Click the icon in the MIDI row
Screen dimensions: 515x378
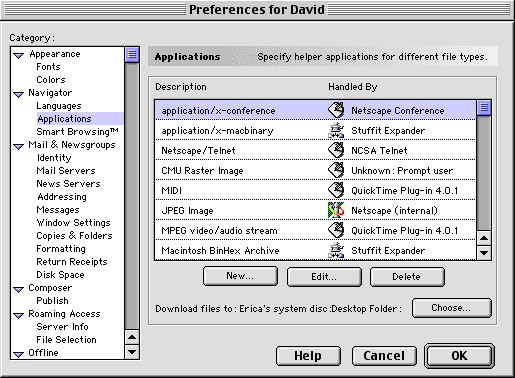coord(336,190)
